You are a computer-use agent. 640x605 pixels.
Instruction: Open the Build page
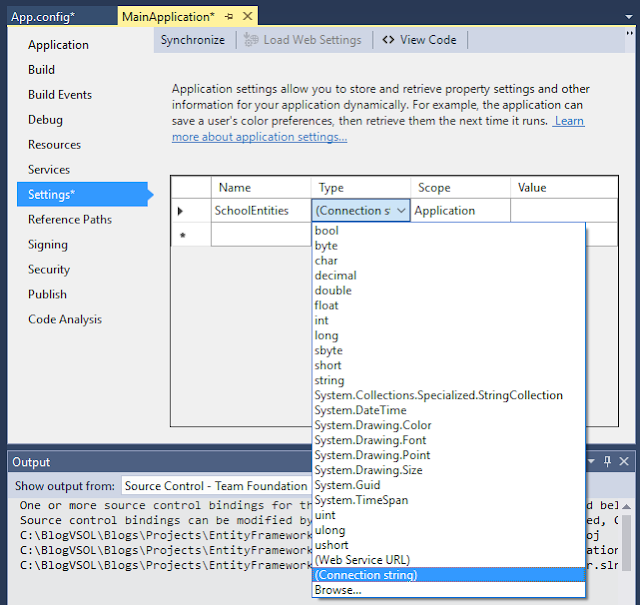click(x=41, y=70)
